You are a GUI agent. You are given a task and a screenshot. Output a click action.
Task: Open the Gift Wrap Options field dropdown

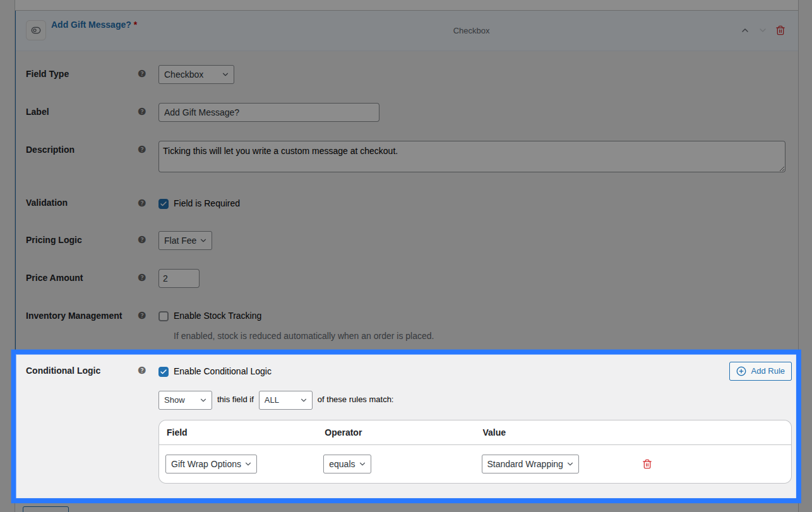[x=211, y=464]
